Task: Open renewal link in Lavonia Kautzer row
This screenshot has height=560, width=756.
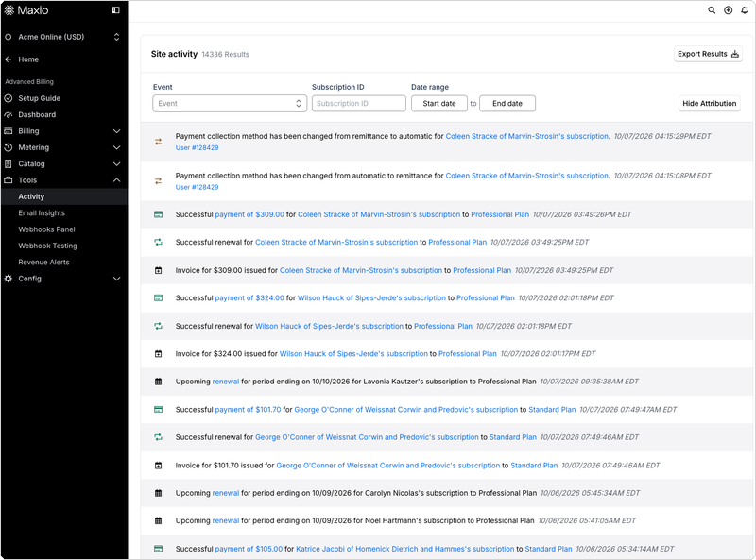Action: (226, 382)
